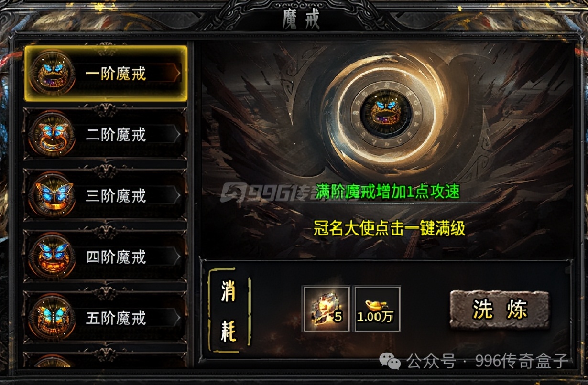Click the 洗炼 button
The image size is (588, 385).
tap(500, 310)
